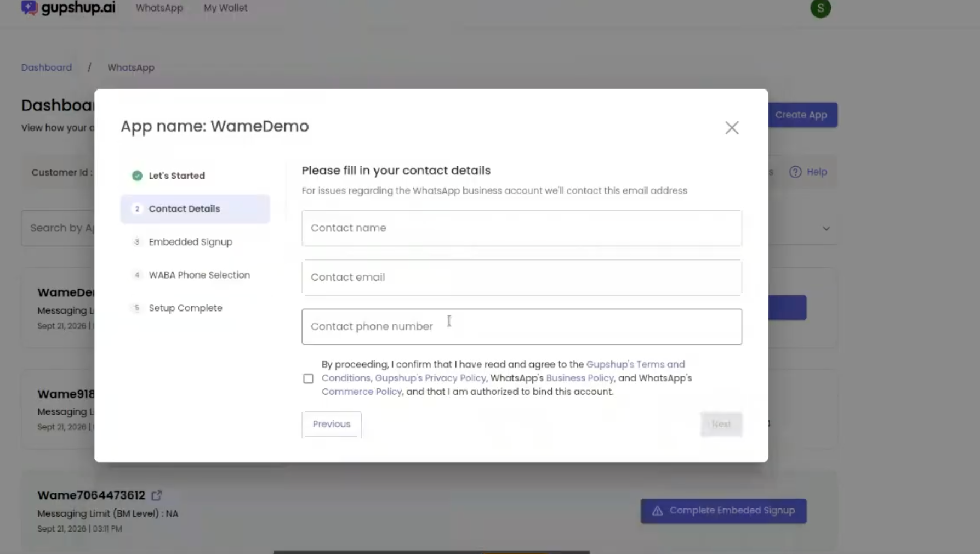Go to Embedded Signup step
The image size is (980, 554).
pyautogui.click(x=190, y=242)
